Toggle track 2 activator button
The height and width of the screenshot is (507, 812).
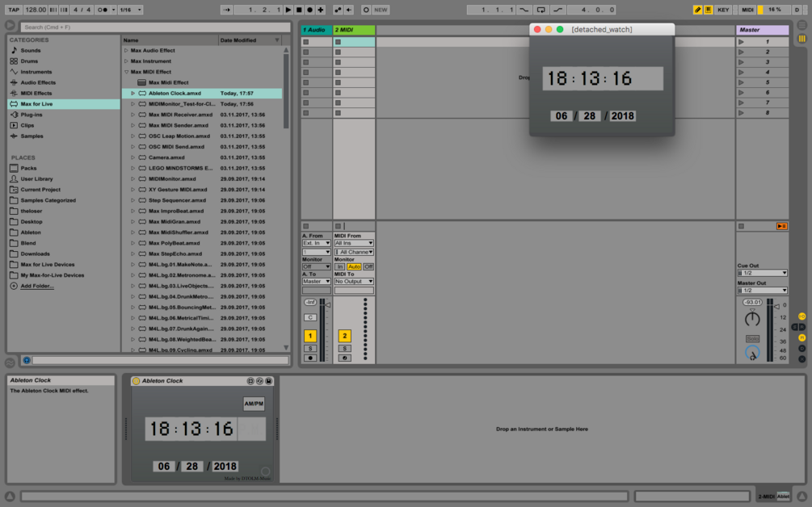coord(344,336)
